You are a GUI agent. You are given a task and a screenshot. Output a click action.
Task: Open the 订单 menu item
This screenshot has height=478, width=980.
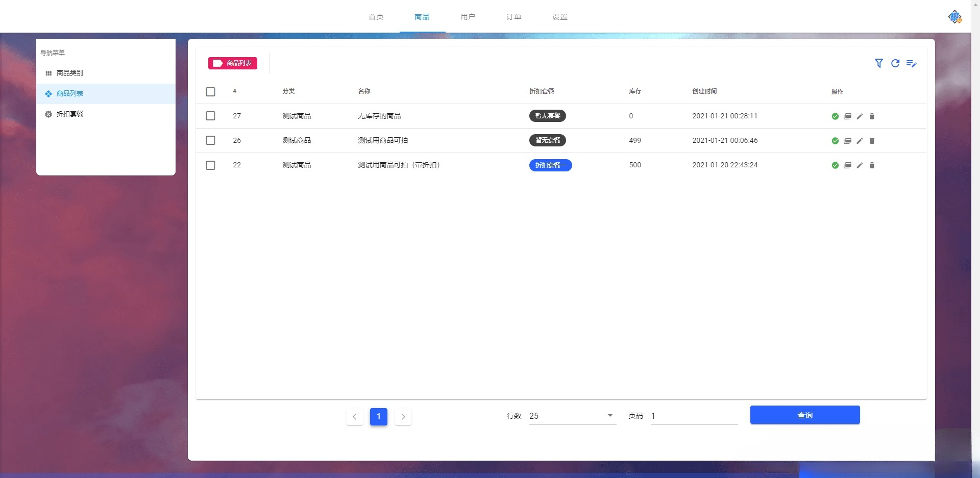pyautogui.click(x=514, y=16)
